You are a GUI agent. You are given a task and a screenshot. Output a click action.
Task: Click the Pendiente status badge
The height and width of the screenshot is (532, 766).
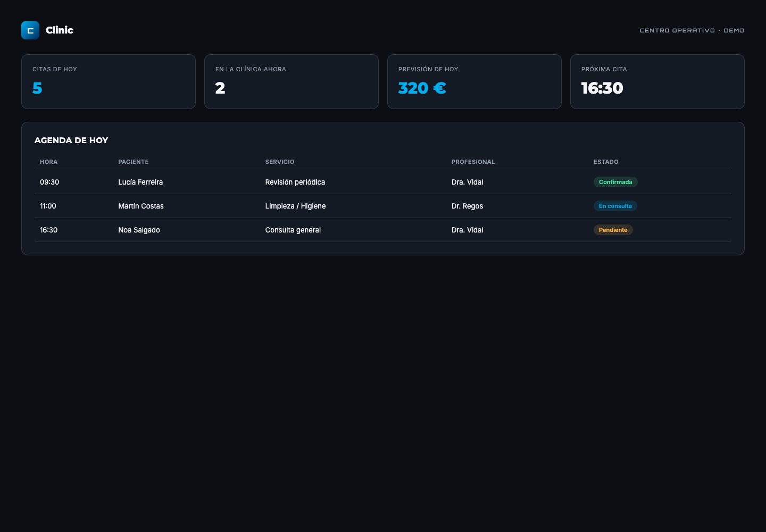pyautogui.click(x=613, y=230)
